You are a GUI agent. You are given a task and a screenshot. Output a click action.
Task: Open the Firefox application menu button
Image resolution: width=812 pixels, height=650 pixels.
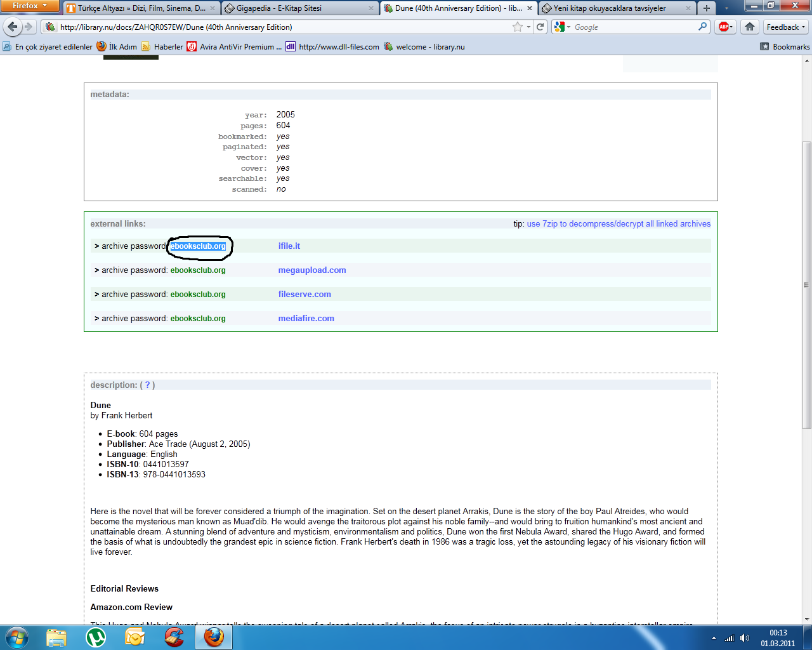30,6
